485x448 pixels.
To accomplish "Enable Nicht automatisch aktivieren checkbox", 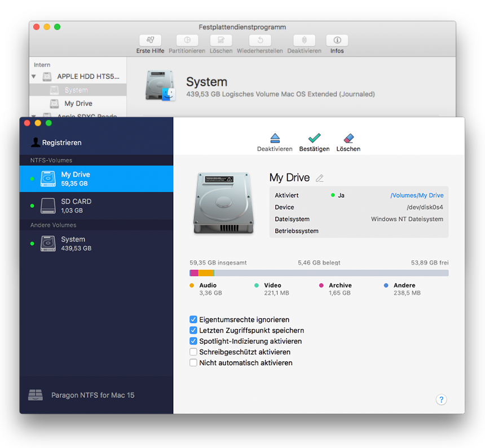I will [193, 363].
